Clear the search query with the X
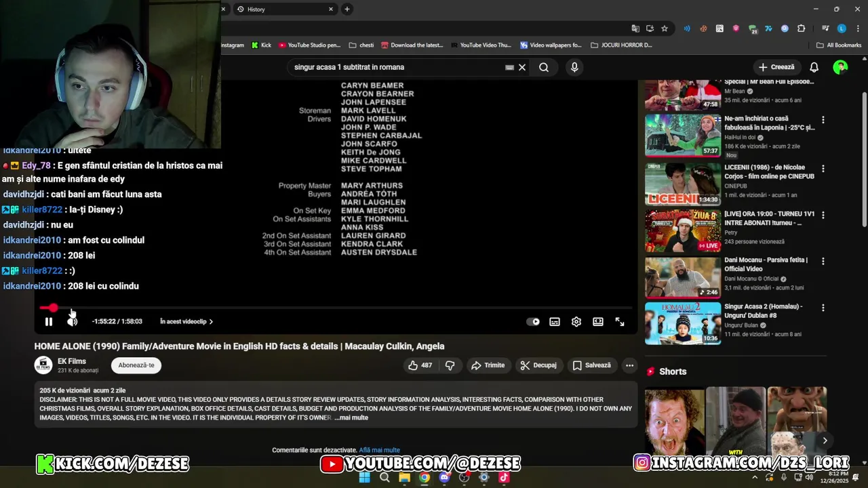This screenshot has height=488, width=868. (522, 67)
